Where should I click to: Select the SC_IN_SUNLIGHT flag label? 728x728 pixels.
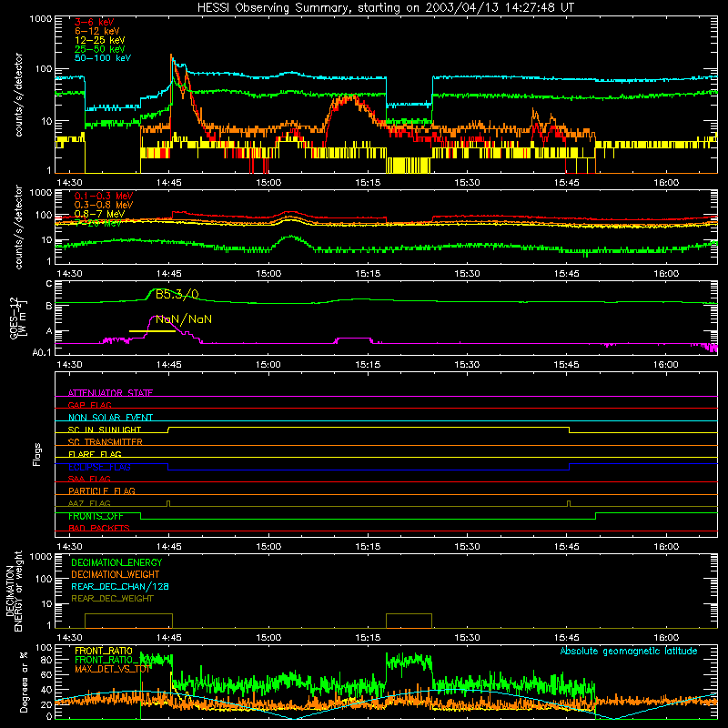click(105, 430)
